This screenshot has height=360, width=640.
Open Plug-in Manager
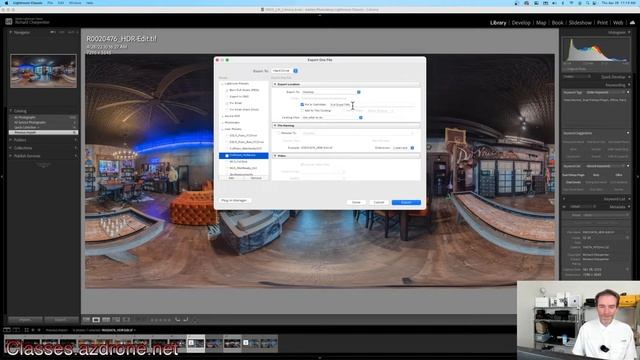click(234, 200)
